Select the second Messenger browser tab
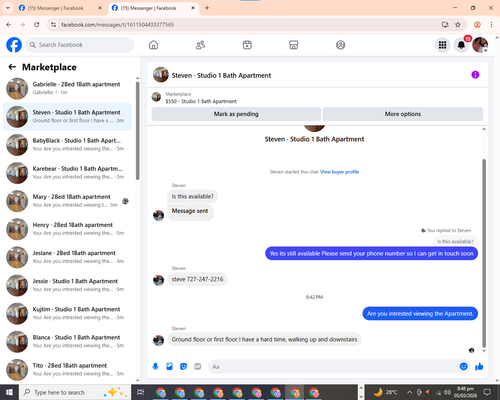500x400 pixels. point(153,8)
